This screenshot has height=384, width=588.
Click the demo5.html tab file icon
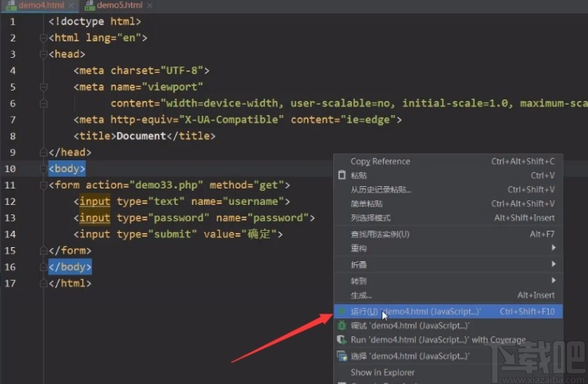pos(90,5)
